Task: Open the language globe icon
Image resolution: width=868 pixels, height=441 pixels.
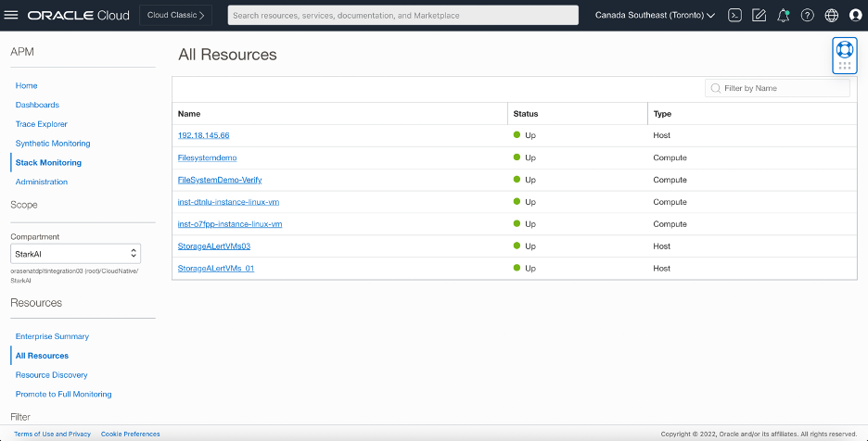Action: [832, 16]
